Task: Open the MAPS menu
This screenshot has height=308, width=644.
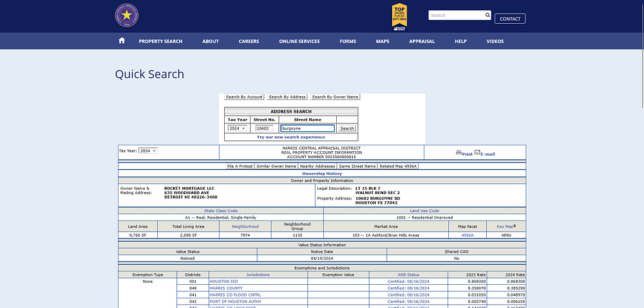Action: point(383,41)
